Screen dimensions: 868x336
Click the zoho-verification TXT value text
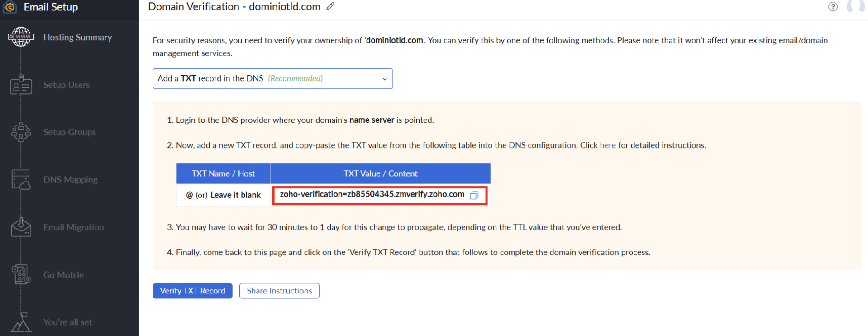[x=372, y=194]
